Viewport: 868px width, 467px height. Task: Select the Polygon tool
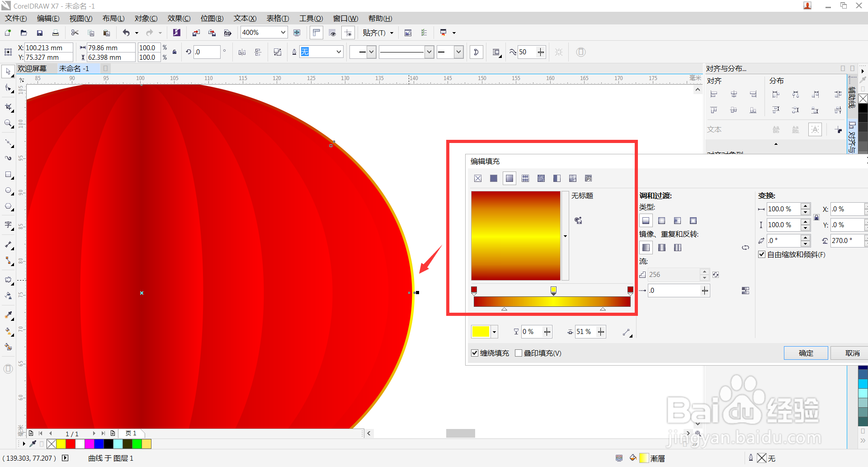click(8, 207)
